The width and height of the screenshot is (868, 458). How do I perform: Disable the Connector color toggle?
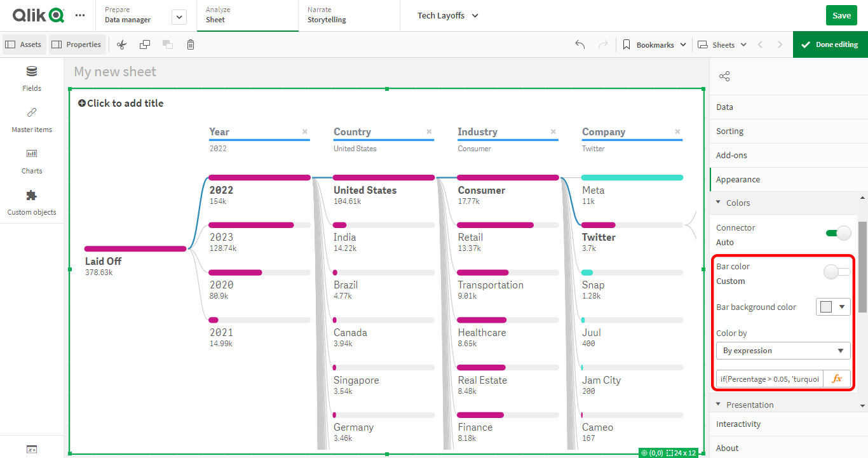tap(839, 233)
